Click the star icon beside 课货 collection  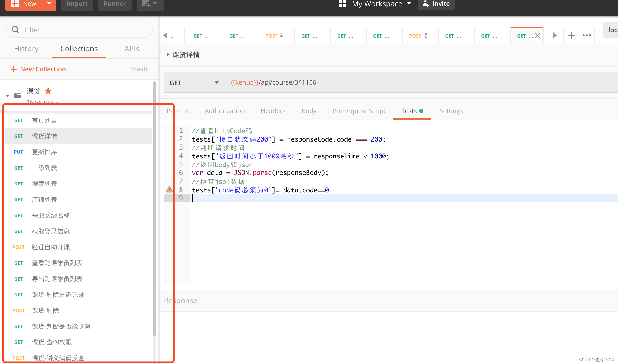click(x=48, y=91)
